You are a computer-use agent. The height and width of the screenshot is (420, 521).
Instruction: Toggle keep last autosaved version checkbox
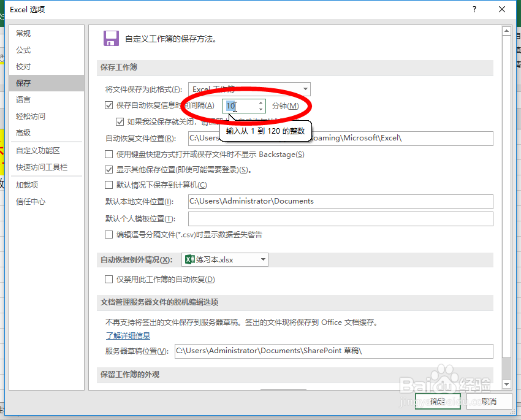click(120, 121)
